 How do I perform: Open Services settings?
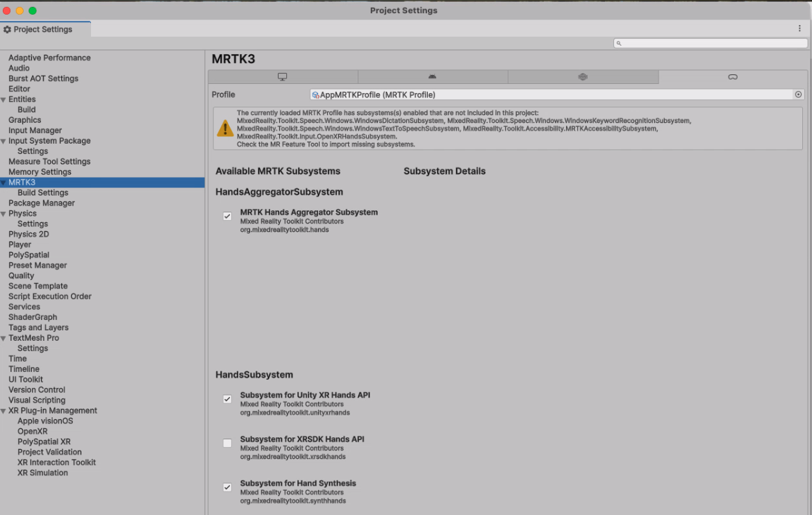(x=24, y=306)
